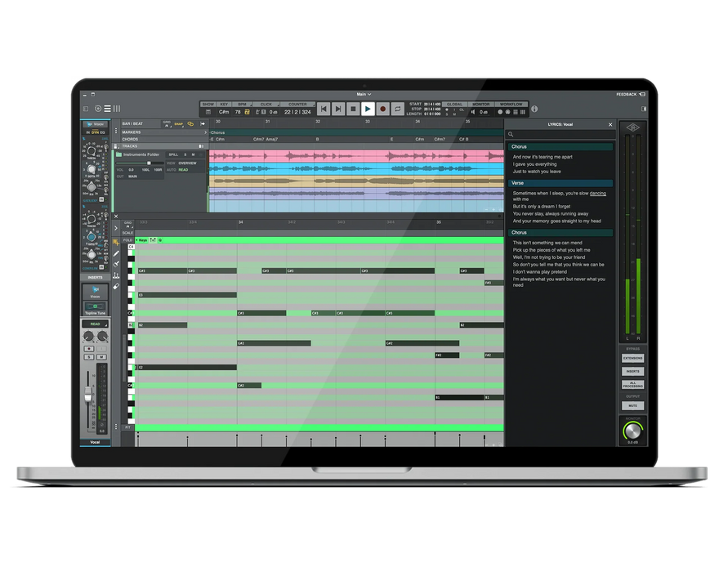Toggle SNAP in the ruler header
This screenshot has width=728, height=572.
179,124
